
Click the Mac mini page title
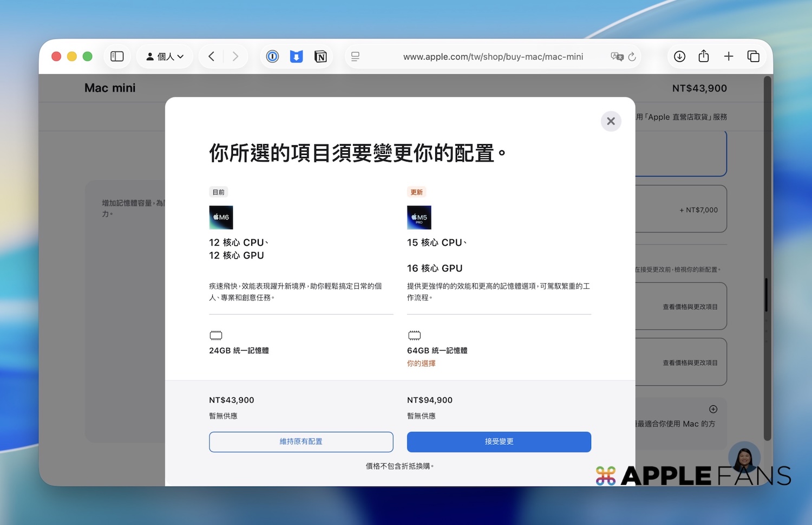point(110,88)
